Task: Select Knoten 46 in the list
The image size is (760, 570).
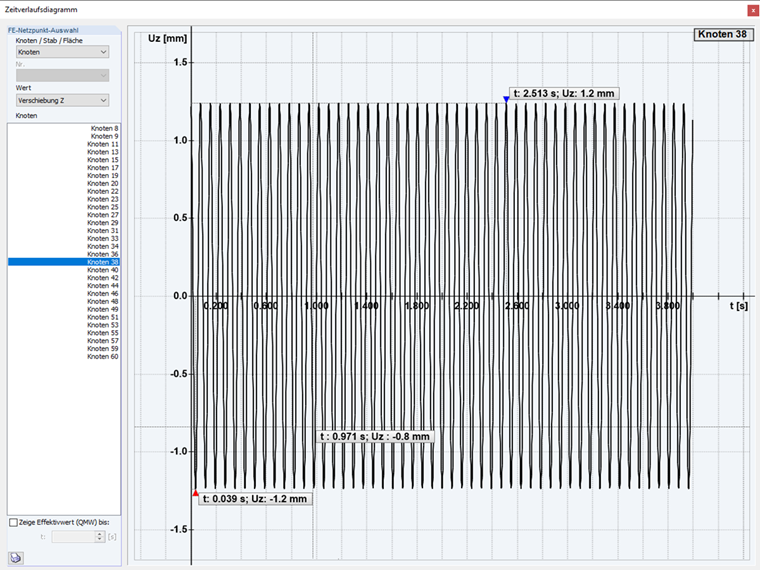Action: (63, 293)
